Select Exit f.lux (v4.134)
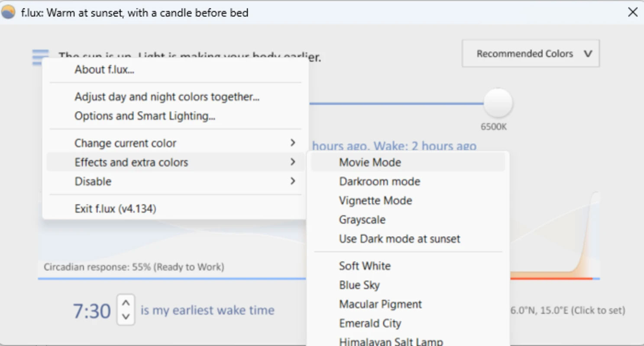The width and height of the screenshot is (644, 346). tap(175, 209)
